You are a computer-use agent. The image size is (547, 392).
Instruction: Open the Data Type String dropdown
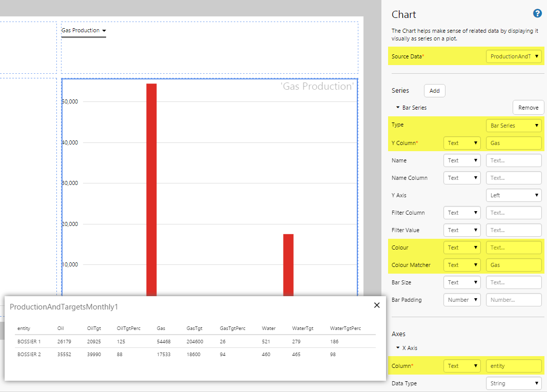click(514, 383)
